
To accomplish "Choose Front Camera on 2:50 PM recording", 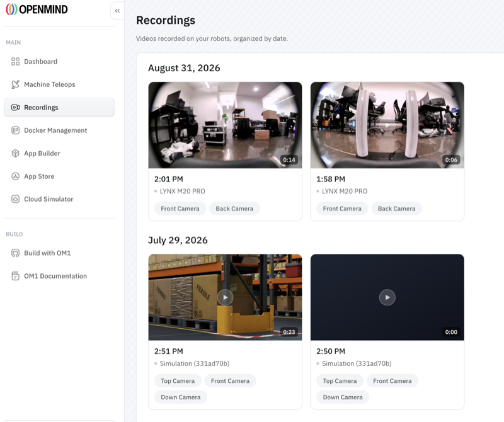I will pos(392,381).
